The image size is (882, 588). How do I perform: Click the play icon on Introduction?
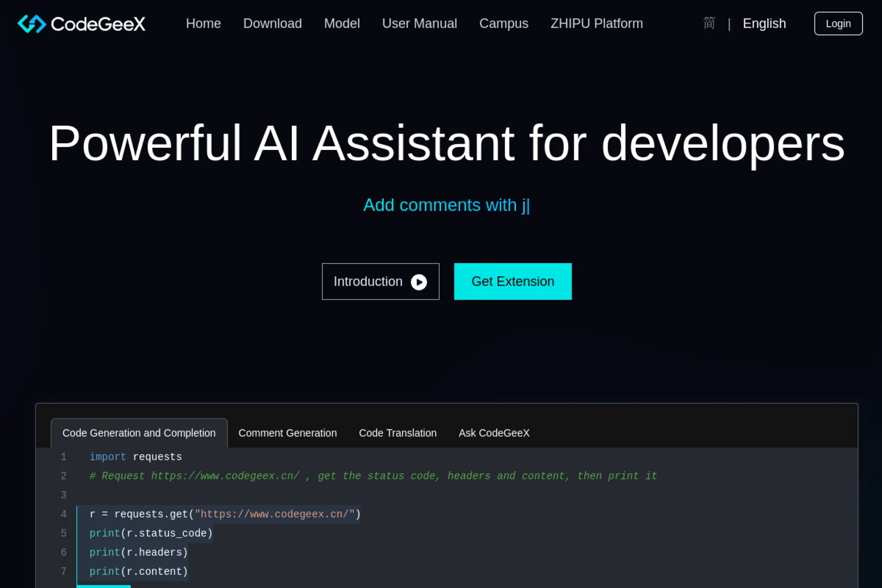point(419,282)
